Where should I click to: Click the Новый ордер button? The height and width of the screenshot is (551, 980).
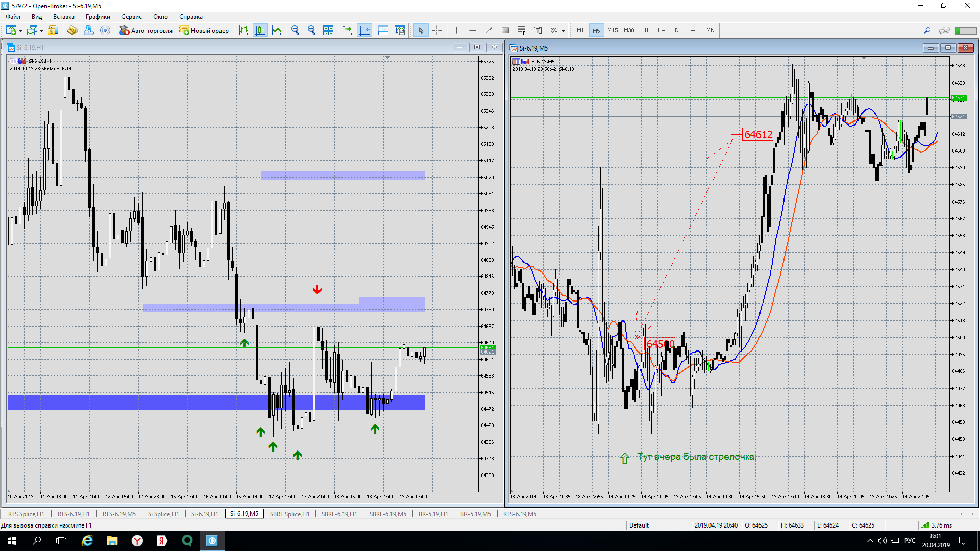(204, 31)
